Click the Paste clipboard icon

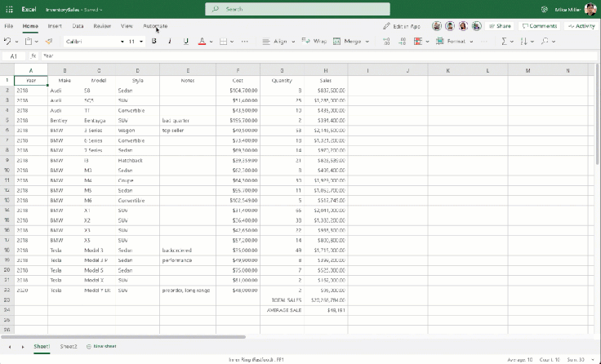point(29,41)
